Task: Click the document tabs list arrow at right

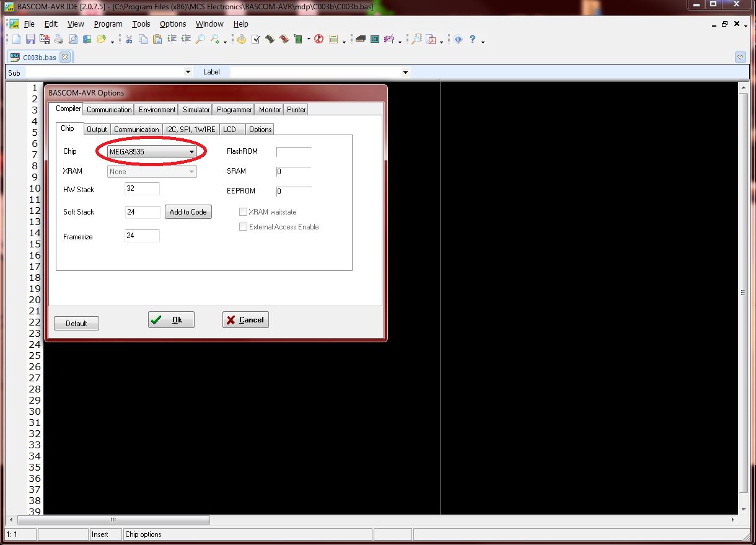Action: [740, 57]
